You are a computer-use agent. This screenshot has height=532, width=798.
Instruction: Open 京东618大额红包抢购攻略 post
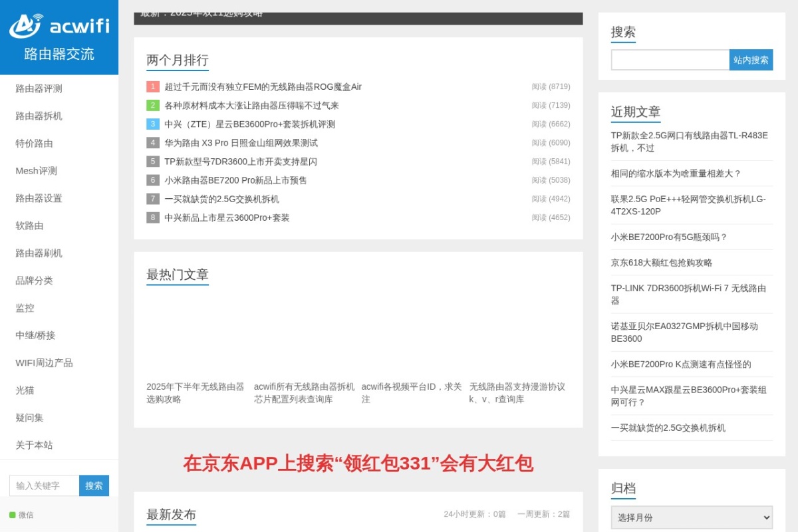click(x=662, y=262)
